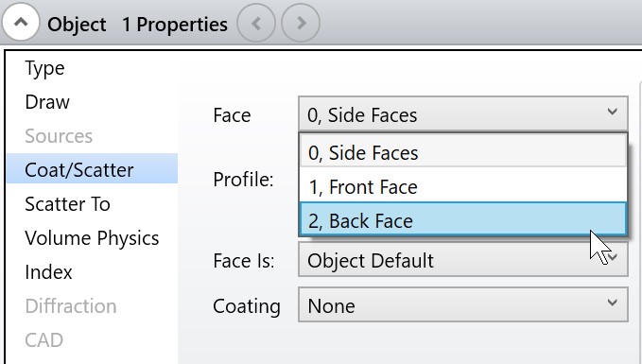The width and height of the screenshot is (642, 364).
Task: Switch to the Type properties section
Action: pyautogui.click(x=45, y=69)
